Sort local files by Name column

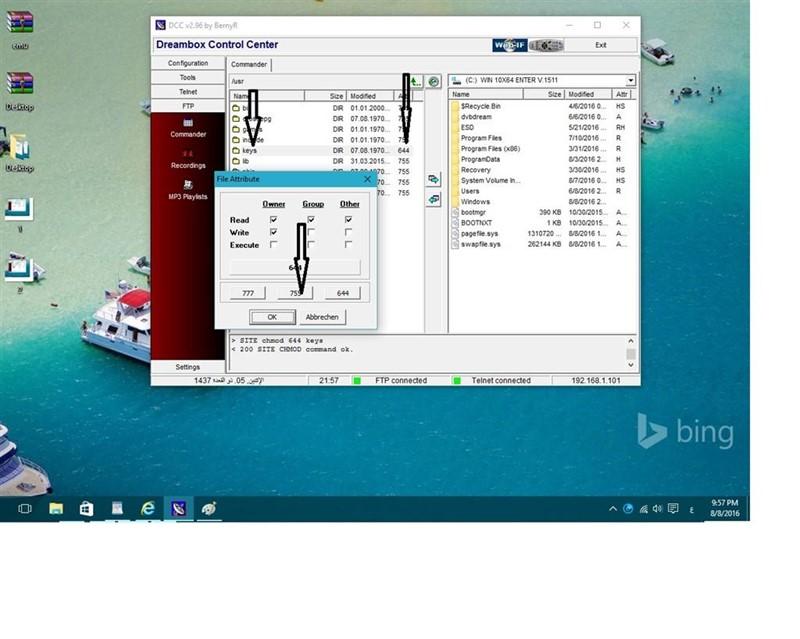pyautogui.click(x=486, y=94)
